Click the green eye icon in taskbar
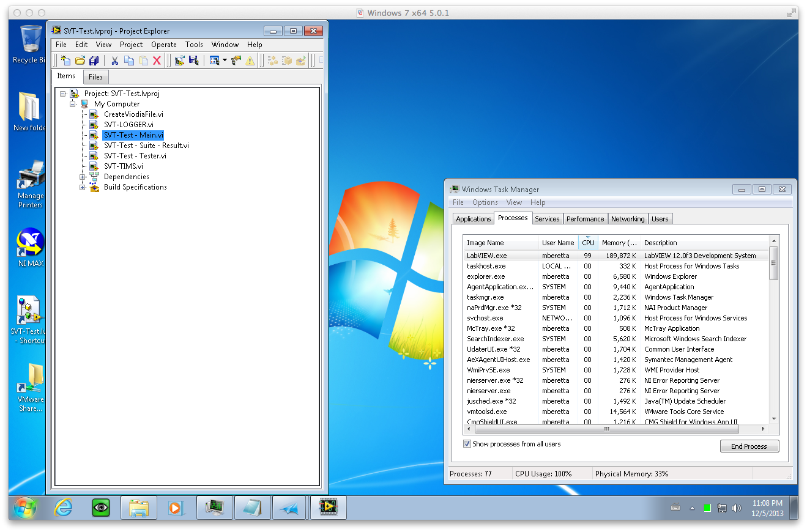 click(100, 507)
